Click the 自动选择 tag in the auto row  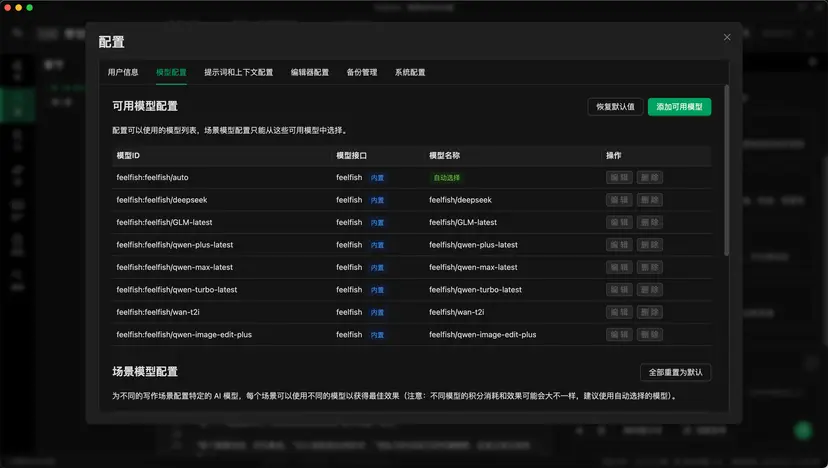click(446, 177)
